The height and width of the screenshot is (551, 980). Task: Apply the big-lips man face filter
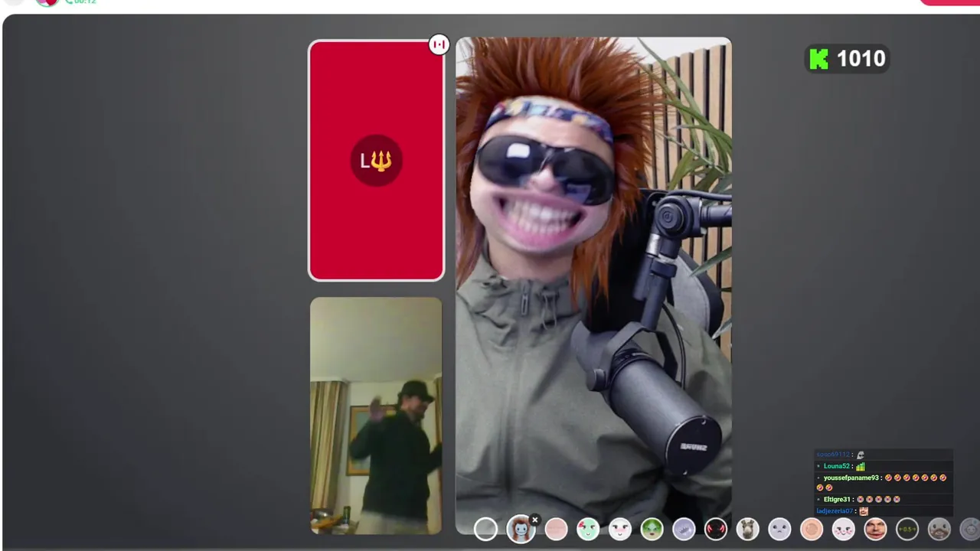[875, 529]
